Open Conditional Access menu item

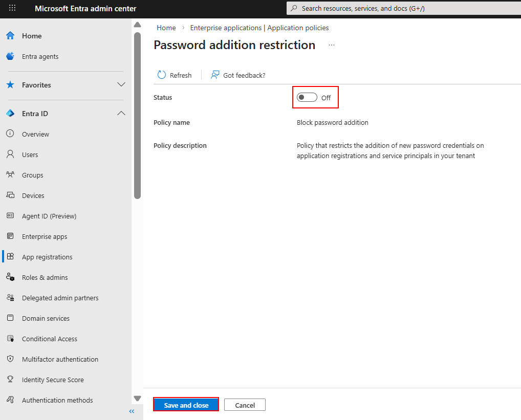[x=50, y=339]
